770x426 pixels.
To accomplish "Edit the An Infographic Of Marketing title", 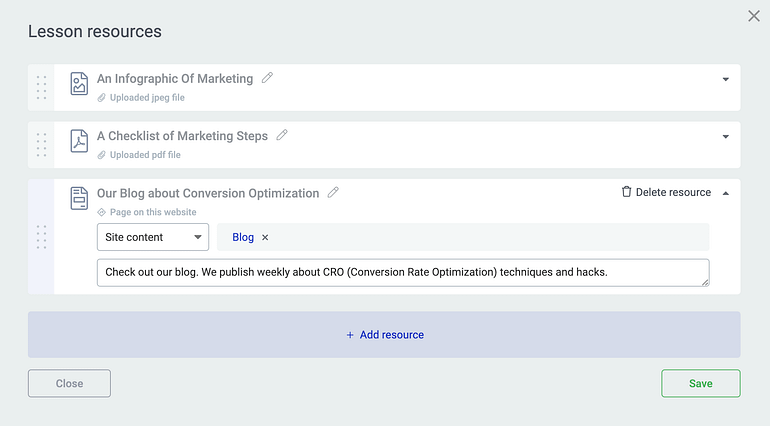I will point(267,78).
